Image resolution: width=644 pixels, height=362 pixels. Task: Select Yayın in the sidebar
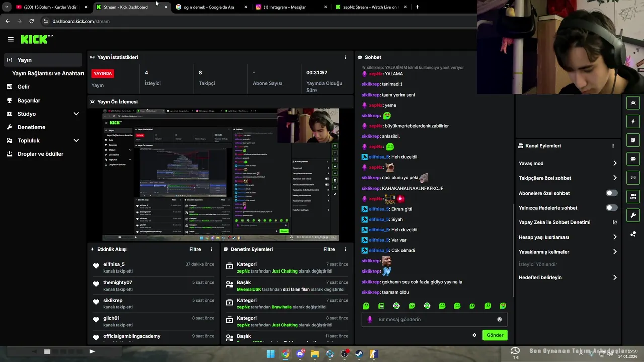[42, 60]
